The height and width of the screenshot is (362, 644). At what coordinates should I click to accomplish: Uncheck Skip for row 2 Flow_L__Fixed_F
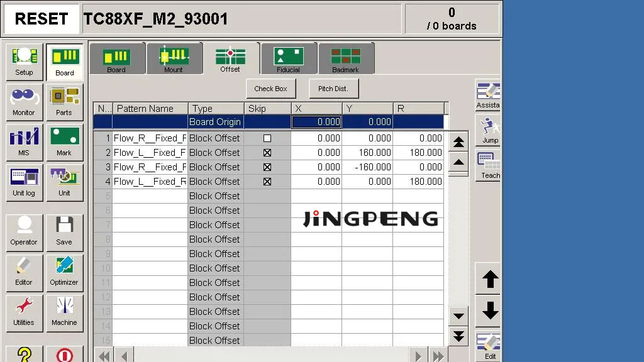point(267,153)
